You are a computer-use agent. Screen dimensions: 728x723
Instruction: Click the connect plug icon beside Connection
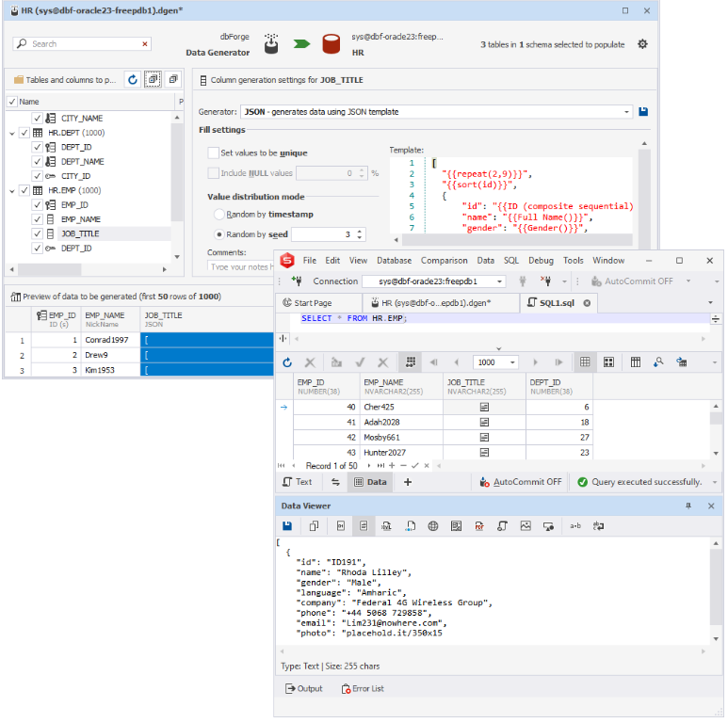click(x=297, y=281)
